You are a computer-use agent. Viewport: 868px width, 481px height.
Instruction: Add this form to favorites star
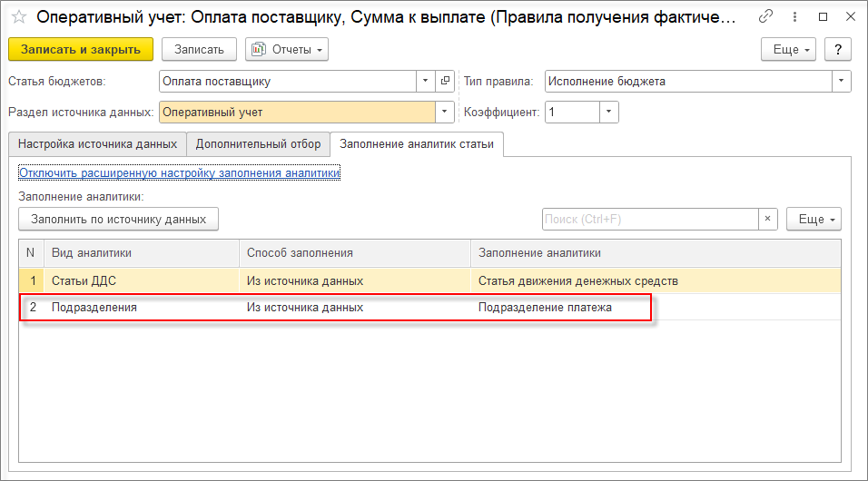18,17
